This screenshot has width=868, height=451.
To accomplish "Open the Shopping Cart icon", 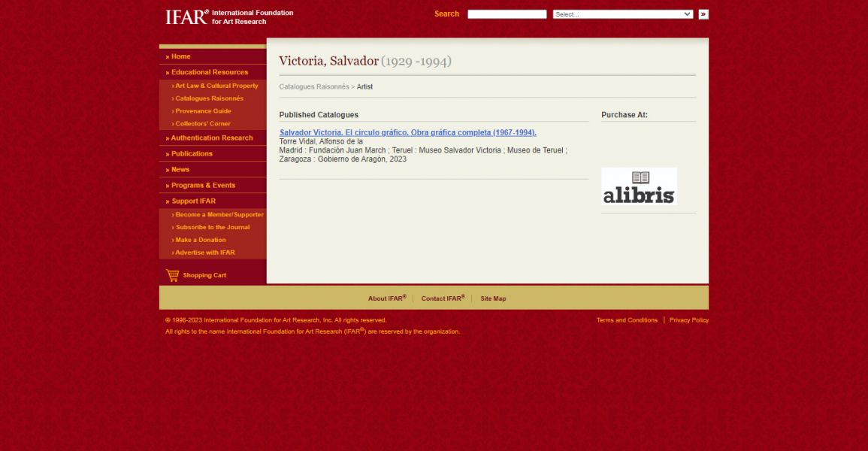I will [x=173, y=275].
